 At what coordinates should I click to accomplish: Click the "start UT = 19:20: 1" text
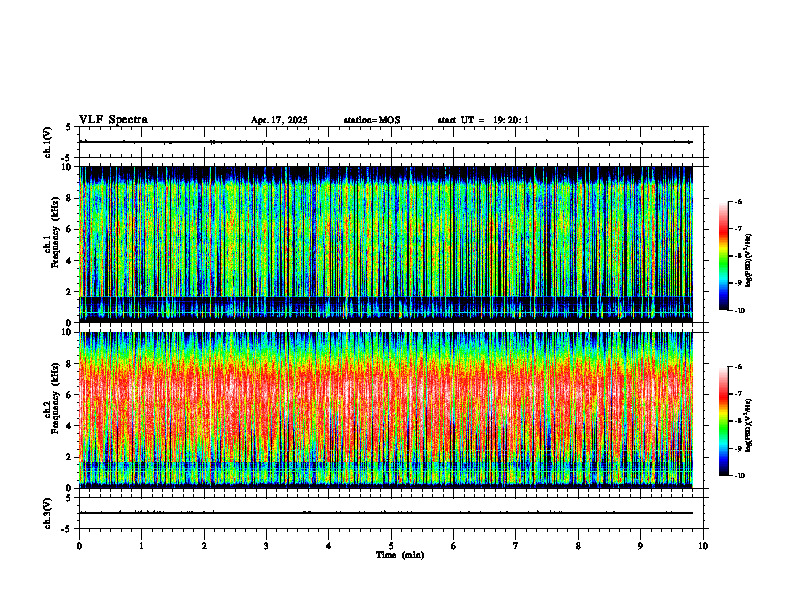pyautogui.click(x=483, y=120)
